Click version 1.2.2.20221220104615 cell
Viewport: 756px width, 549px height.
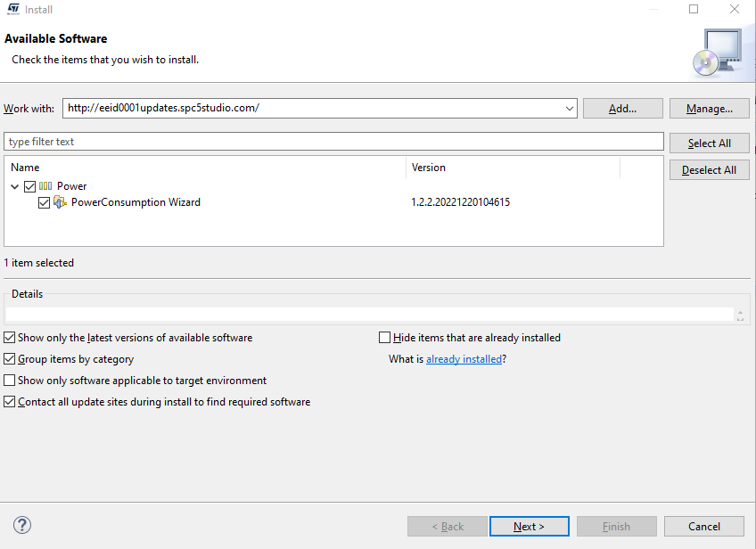[460, 202]
